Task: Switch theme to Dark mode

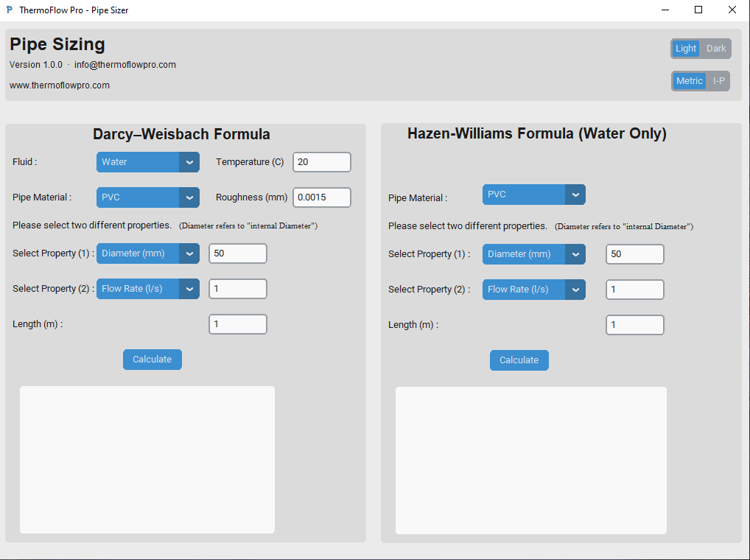Action: (716, 49)
